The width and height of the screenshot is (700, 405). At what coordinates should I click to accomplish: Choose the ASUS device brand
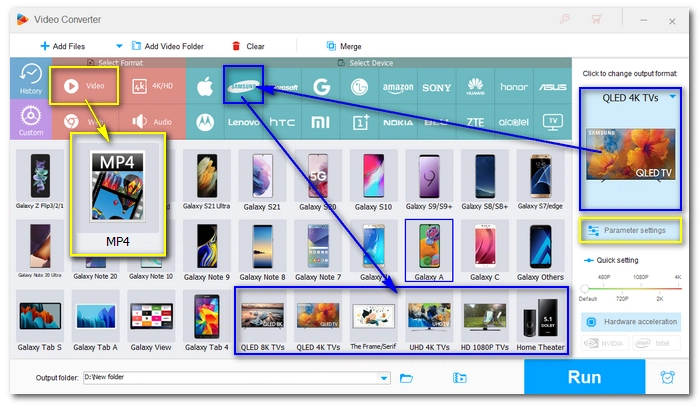552,87
